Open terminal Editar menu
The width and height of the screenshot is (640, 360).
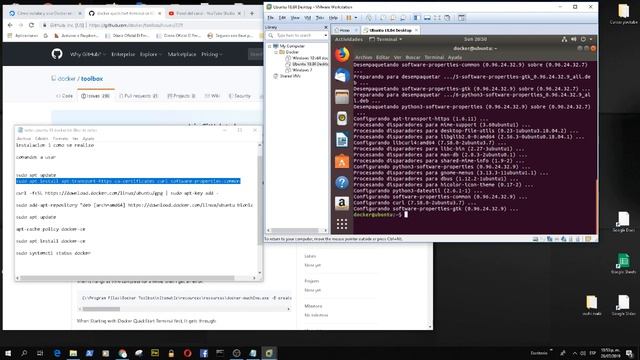pyautogui.click(x=382, y=58)
